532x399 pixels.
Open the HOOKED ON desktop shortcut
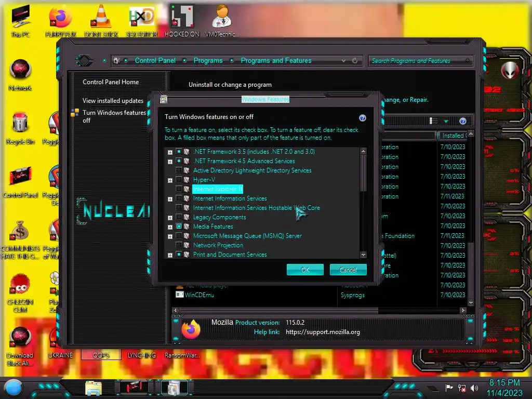(x=182, y=20)
